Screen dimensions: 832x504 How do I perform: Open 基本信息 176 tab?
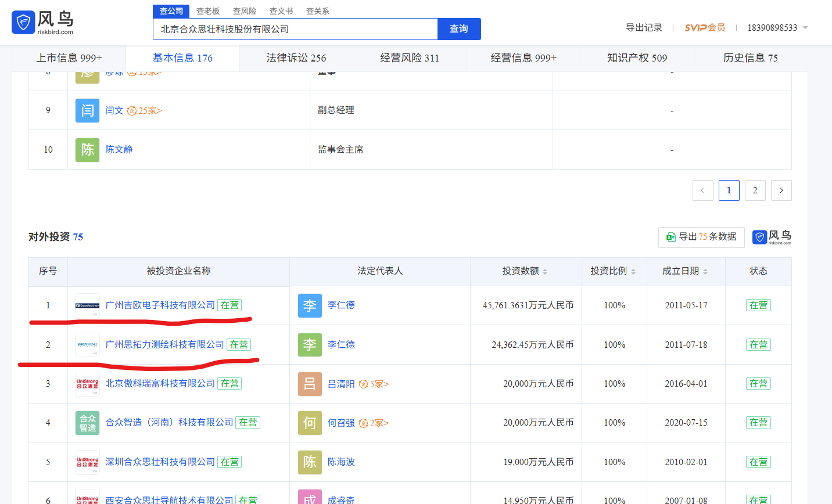(183, 58)
